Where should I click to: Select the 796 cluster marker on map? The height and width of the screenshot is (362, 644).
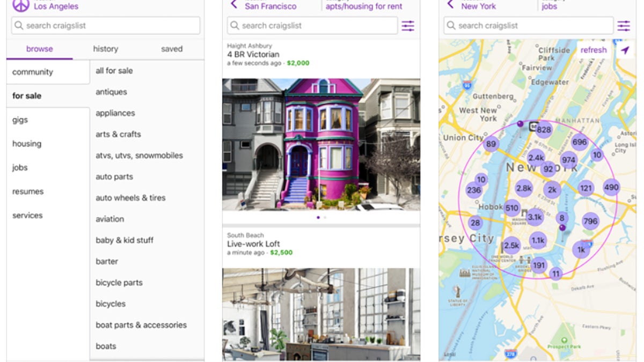590,221
